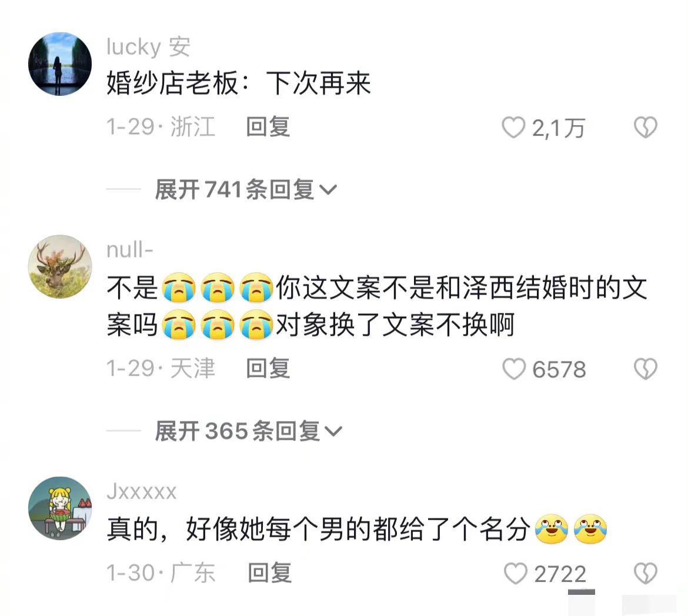Screen dimensions: 688x616
Task: Like Jxxxxx's comment with 2722 likes
Action: coord(515,574)
